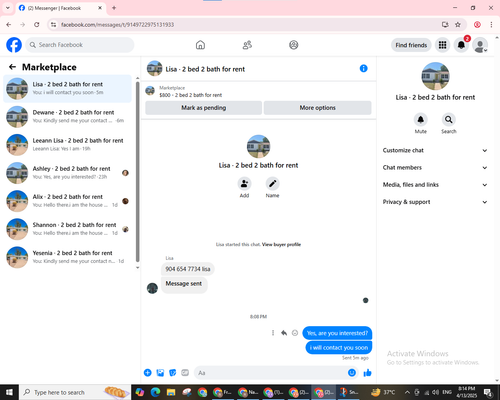Open File Explorer from taskbar
Screen dimensions: 500x400
171,392
